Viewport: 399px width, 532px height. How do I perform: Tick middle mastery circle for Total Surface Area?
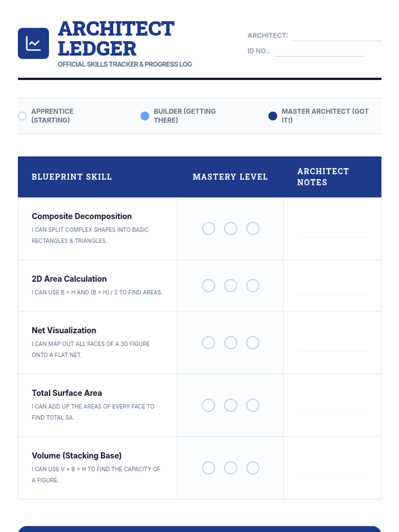(x=230, y=405)
